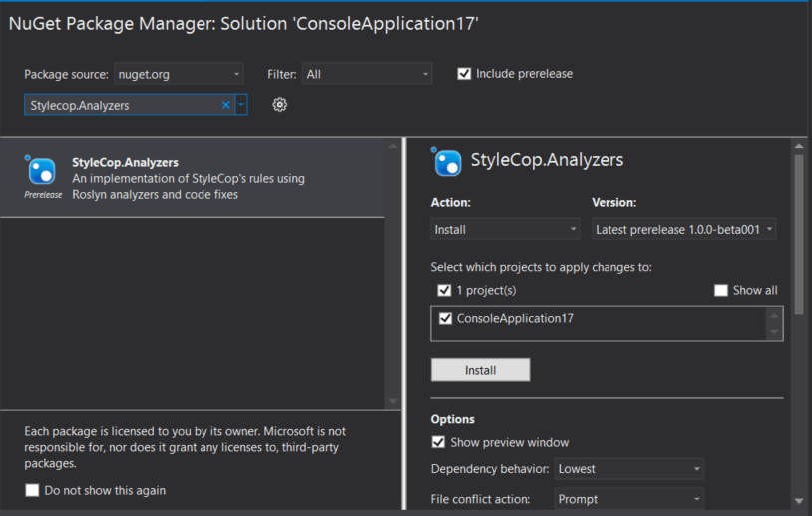Viewport: 812px width, 516px height.
Task: Click project list spinner up arrow
Action: (774, 316)
